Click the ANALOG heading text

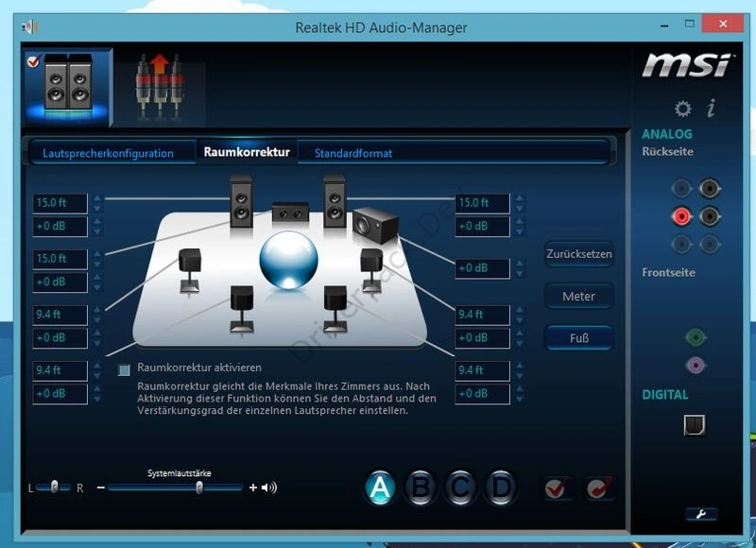[667, 134]
